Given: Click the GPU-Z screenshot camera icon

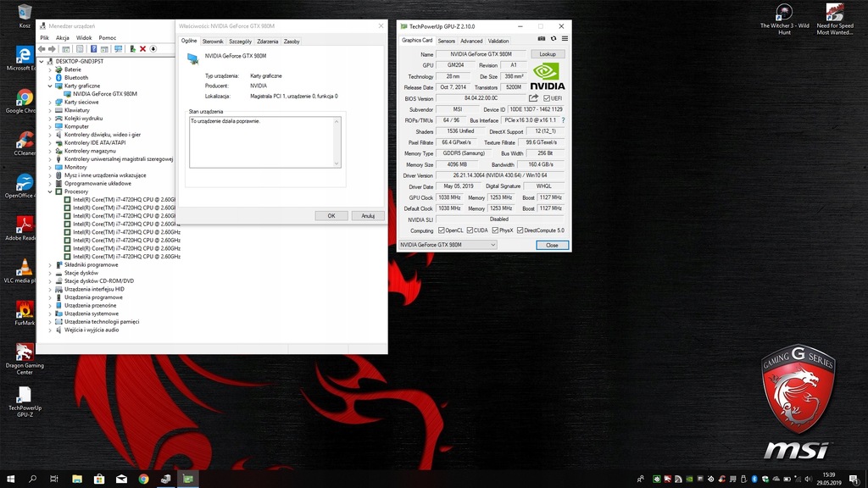Looking at the screenshot, I should [x=542, y=39].
